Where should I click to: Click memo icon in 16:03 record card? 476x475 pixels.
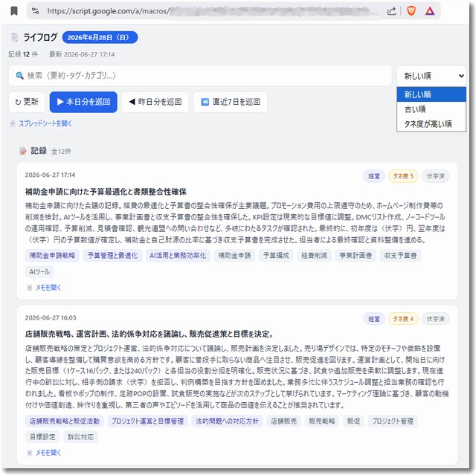[30, 453]
